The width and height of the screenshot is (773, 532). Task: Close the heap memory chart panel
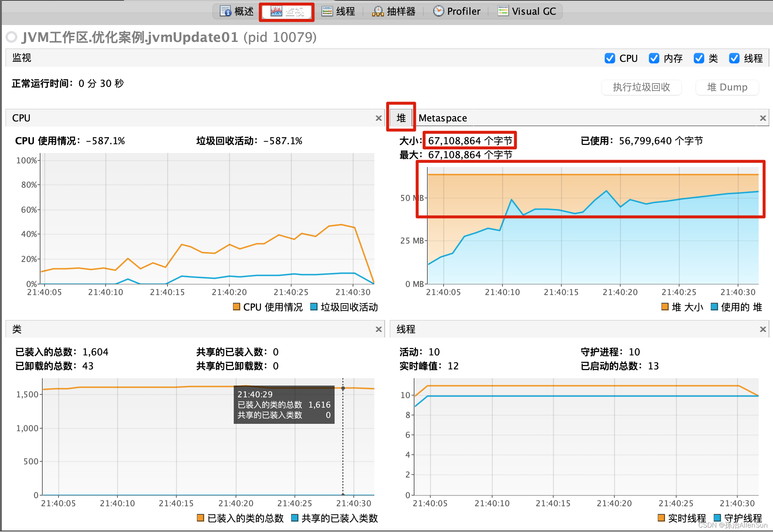click(763, 118)
